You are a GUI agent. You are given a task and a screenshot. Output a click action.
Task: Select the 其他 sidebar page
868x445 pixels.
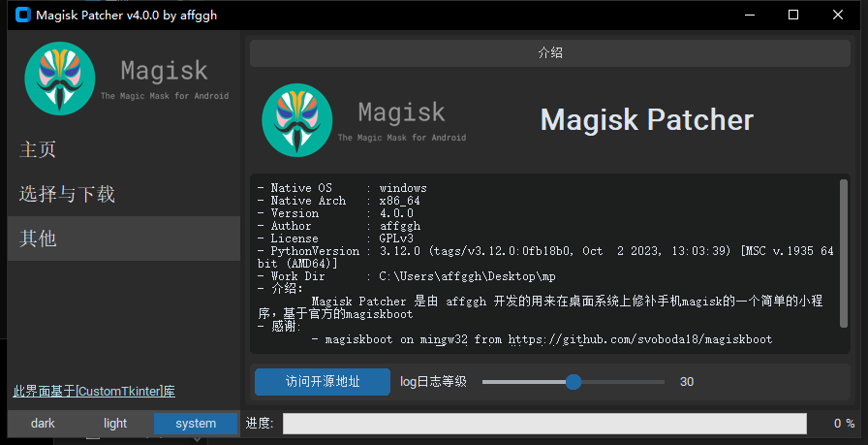tap(124, 238)
